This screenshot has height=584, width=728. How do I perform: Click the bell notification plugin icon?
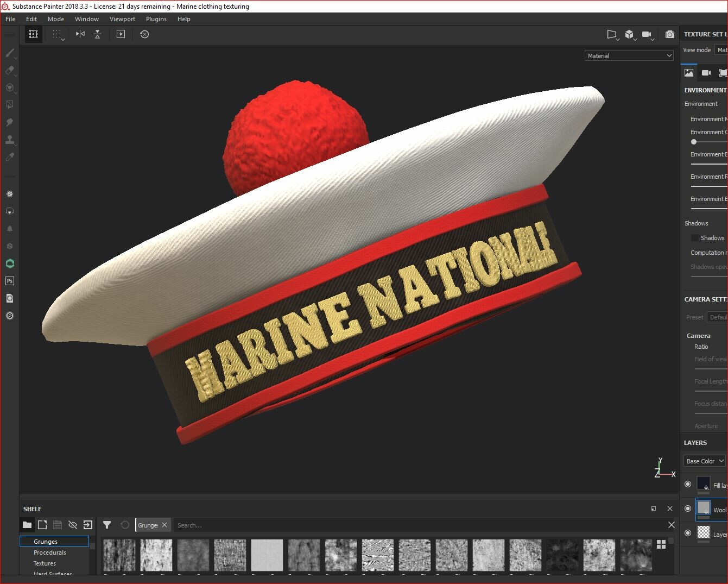tap(10, 229)
